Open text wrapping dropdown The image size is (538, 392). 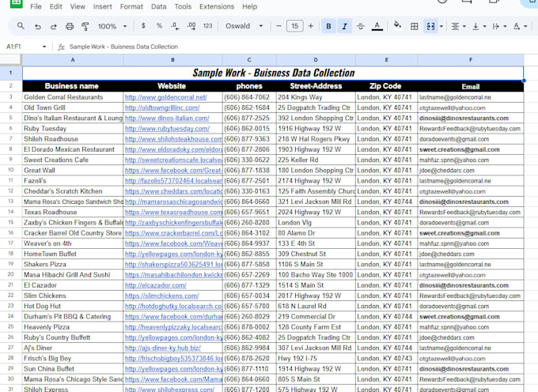pos(499,26)
